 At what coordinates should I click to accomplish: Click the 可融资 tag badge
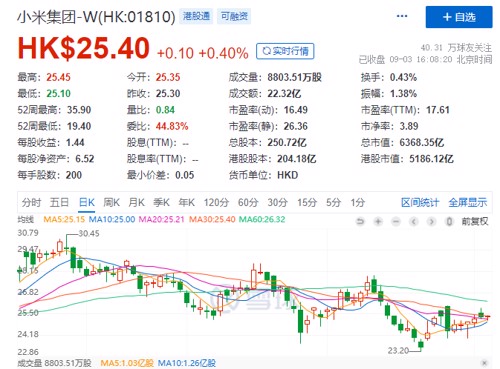point(234,16)
